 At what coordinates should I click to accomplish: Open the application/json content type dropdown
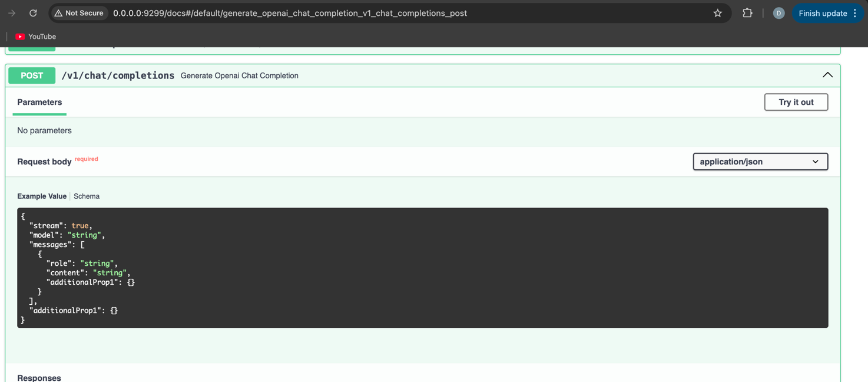(x=760, y=162)
